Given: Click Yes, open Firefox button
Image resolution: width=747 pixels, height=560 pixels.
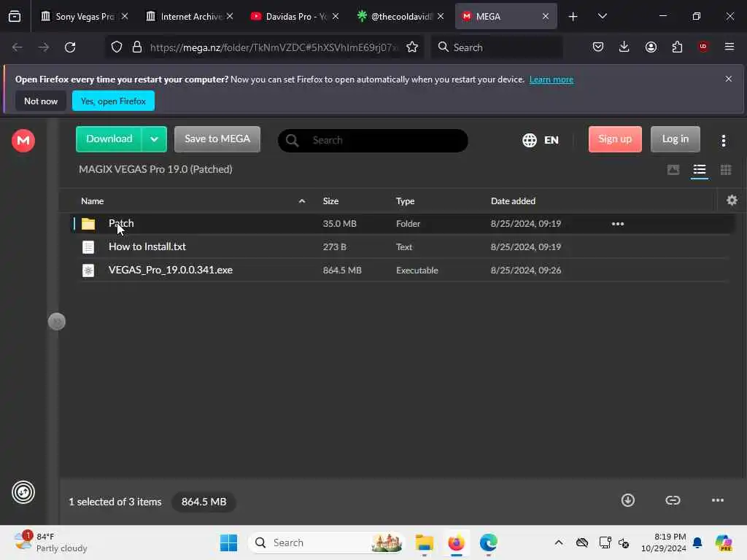Looking at the screenshot, I should pyautogui.click(x=113, y=101).
